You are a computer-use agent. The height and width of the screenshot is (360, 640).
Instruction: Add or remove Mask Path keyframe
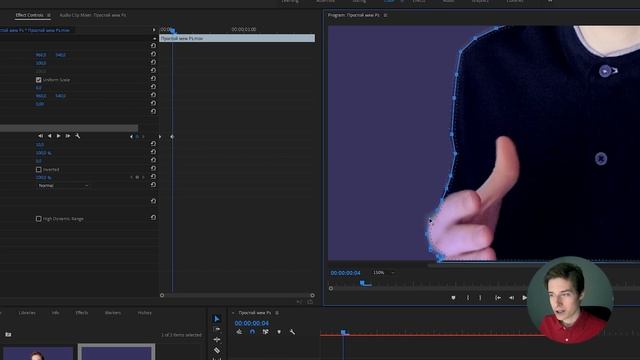coord(137,137)
